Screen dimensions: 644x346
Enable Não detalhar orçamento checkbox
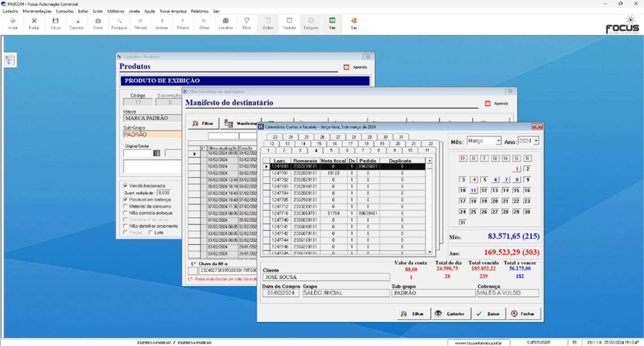[125, 226]
